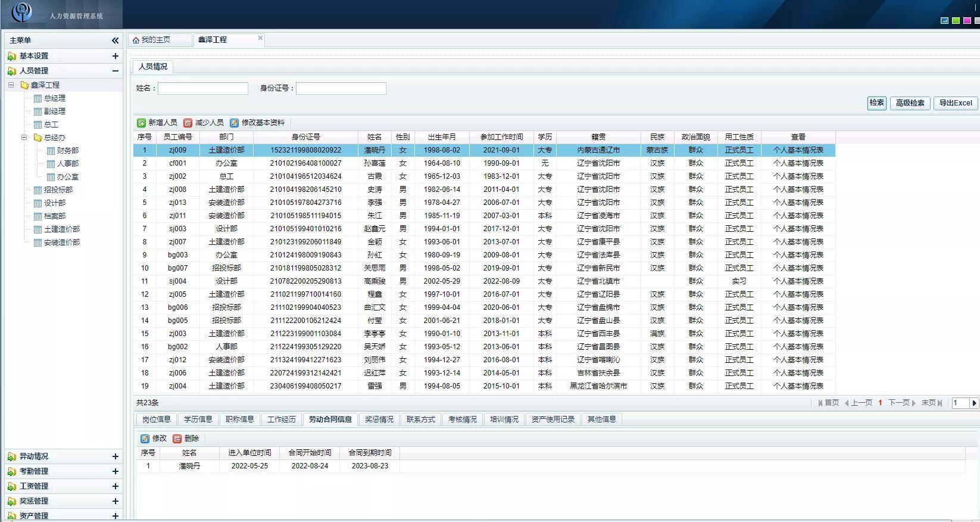Image resolution: width=980 pixels, height=522 pixels.
Task: Click the home icon on 我的主页 tab
Action: click(x=136, y=41)
